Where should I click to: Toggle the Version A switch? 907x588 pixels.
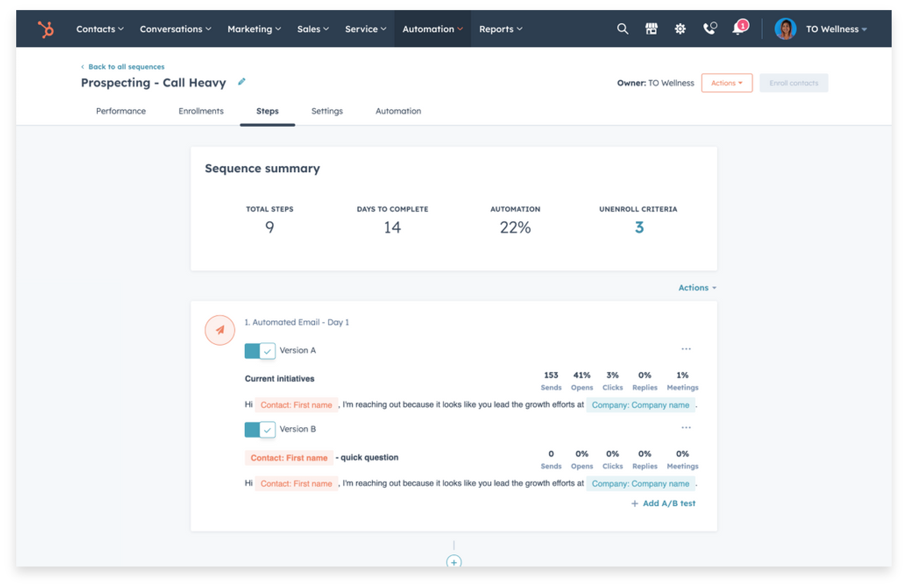(260, 351)
